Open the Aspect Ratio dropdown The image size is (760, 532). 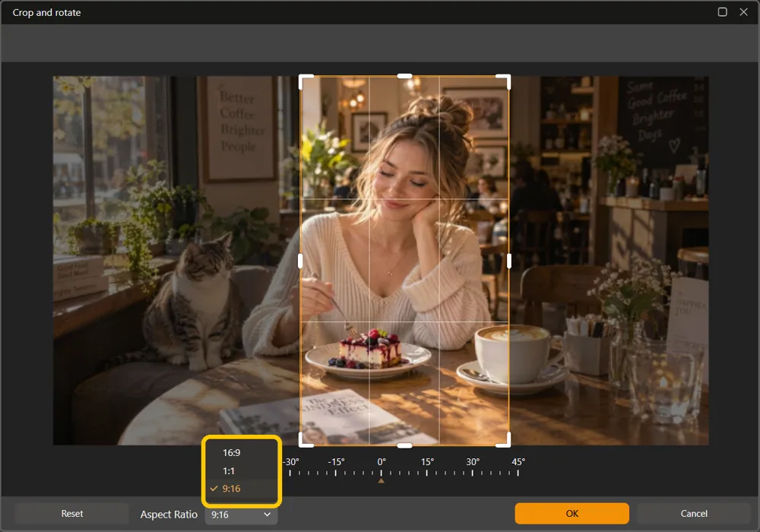coord(241,515)
